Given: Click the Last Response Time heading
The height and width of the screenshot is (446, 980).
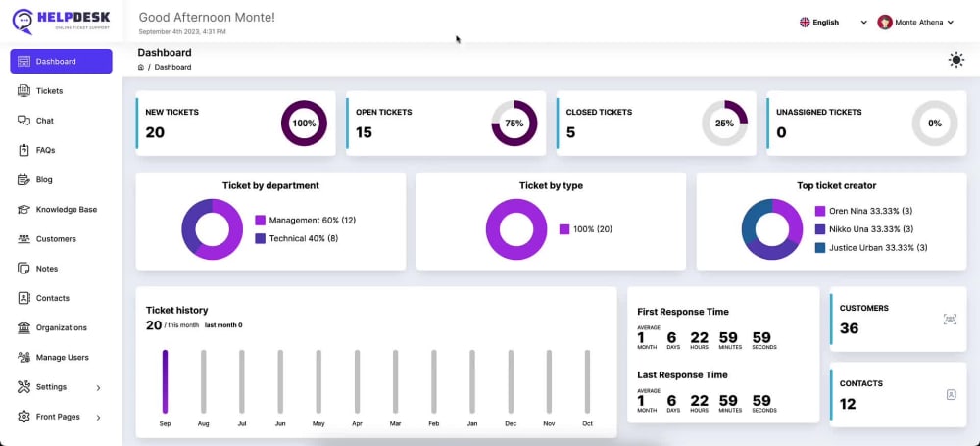Looking at the screenshot, I should pos(682,374).
